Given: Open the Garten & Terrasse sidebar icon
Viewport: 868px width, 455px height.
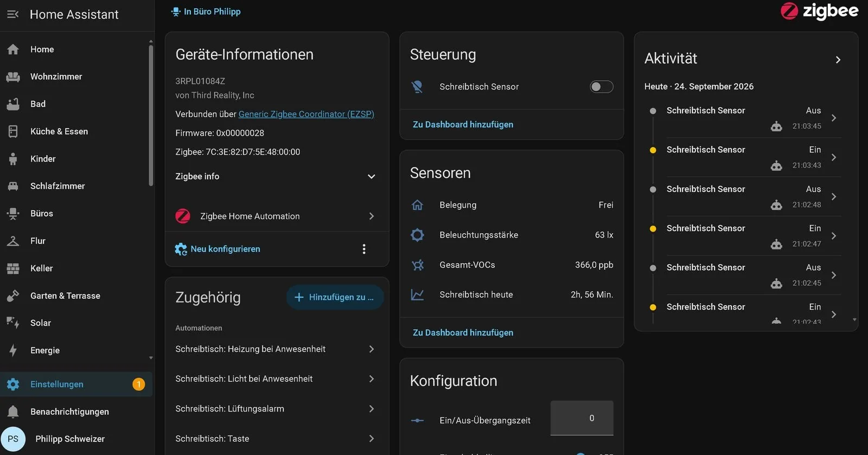Looking at the screenshot, I should (x=13, y=296).
